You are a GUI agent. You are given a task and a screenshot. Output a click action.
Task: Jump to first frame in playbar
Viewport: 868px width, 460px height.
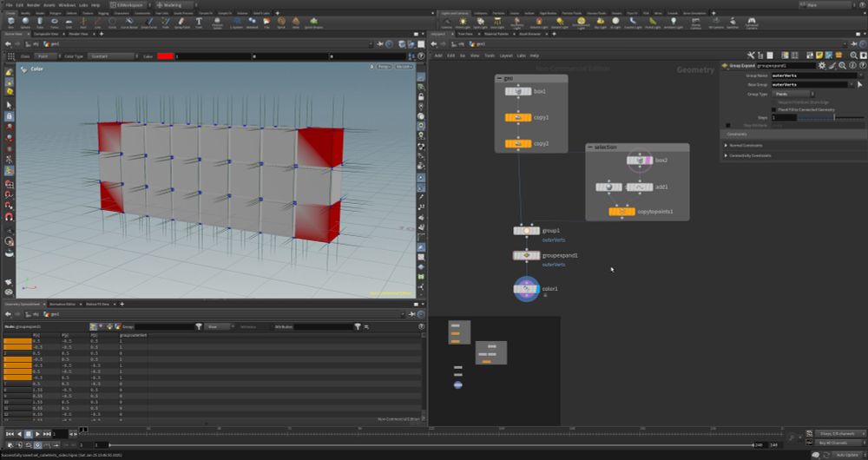(10, 434)
